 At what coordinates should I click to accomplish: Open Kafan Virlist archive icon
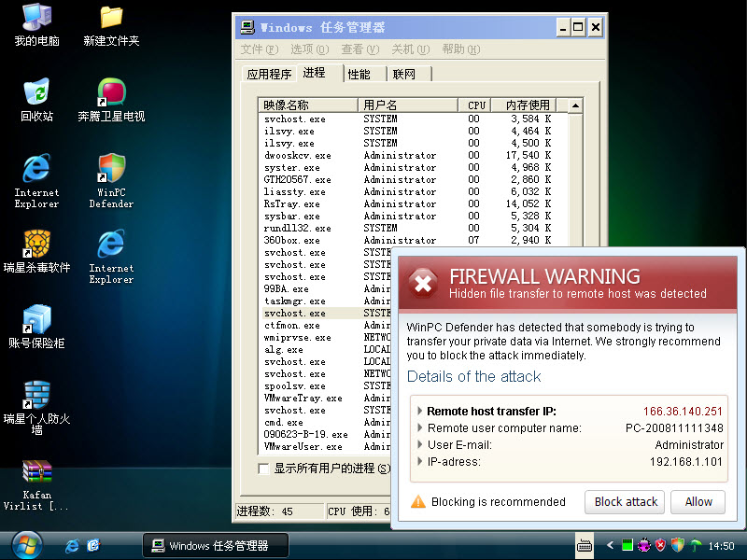(x=36, y=484)
